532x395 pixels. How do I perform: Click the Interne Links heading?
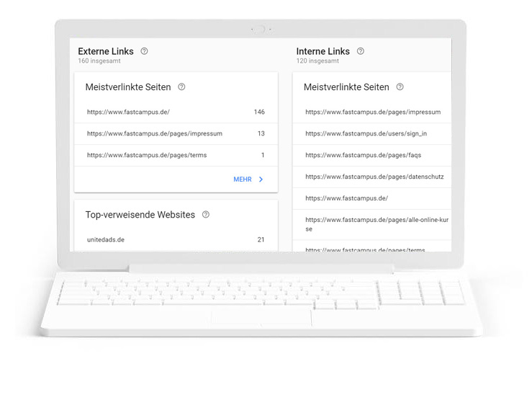(x=323, y=51)
